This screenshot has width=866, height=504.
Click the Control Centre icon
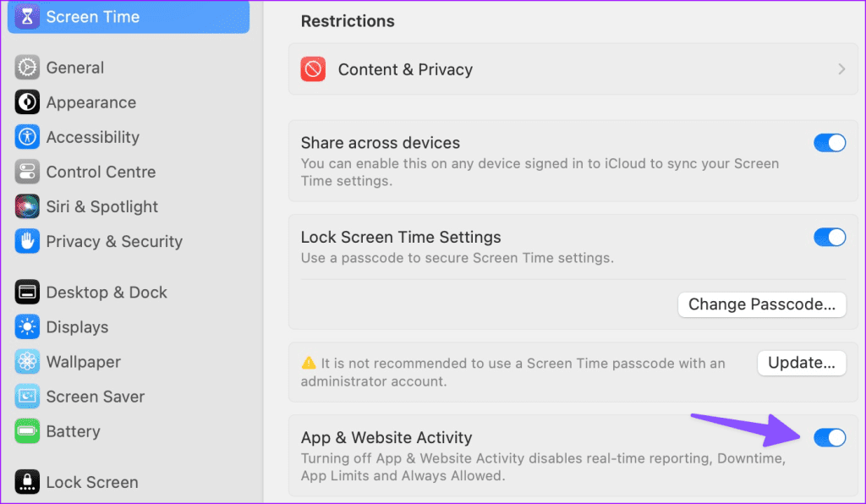coord(28,172)
